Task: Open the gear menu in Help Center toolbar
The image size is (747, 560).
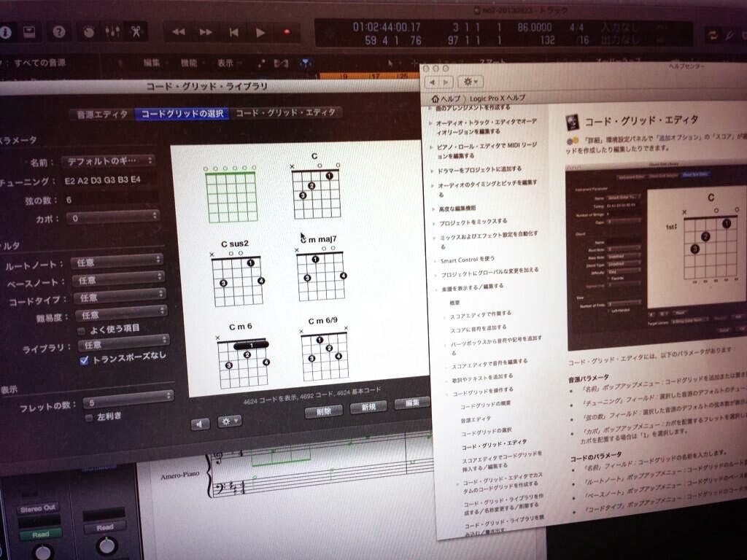Action: (x=471, y=82)
